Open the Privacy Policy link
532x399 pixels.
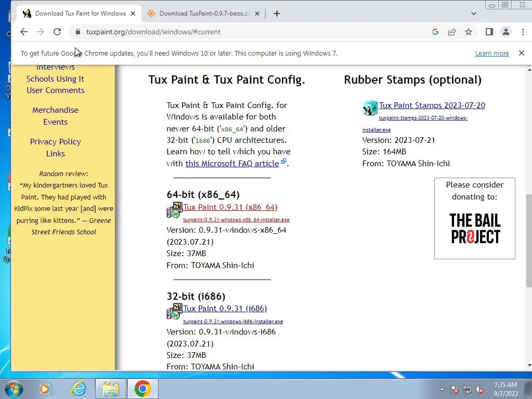[55, 141]
